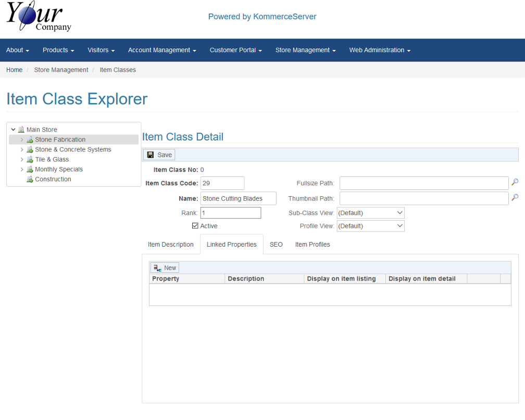Switch to the SEO tab

[276, 245]
